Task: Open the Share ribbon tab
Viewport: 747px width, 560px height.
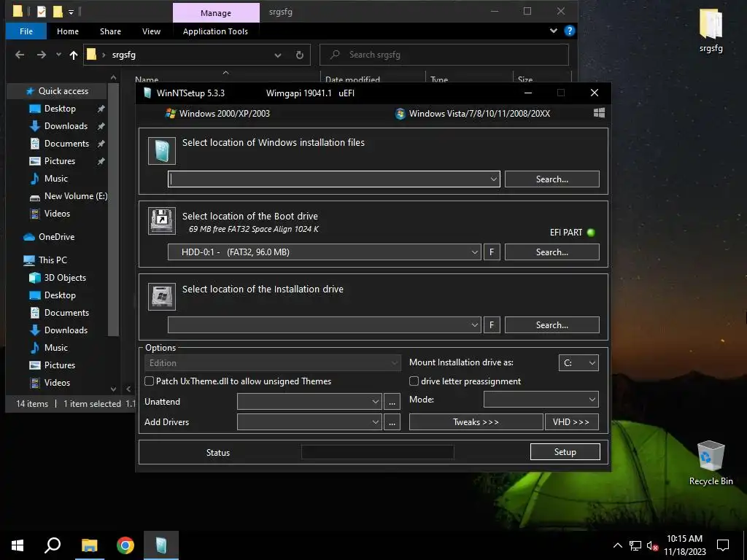Action: 110,31
